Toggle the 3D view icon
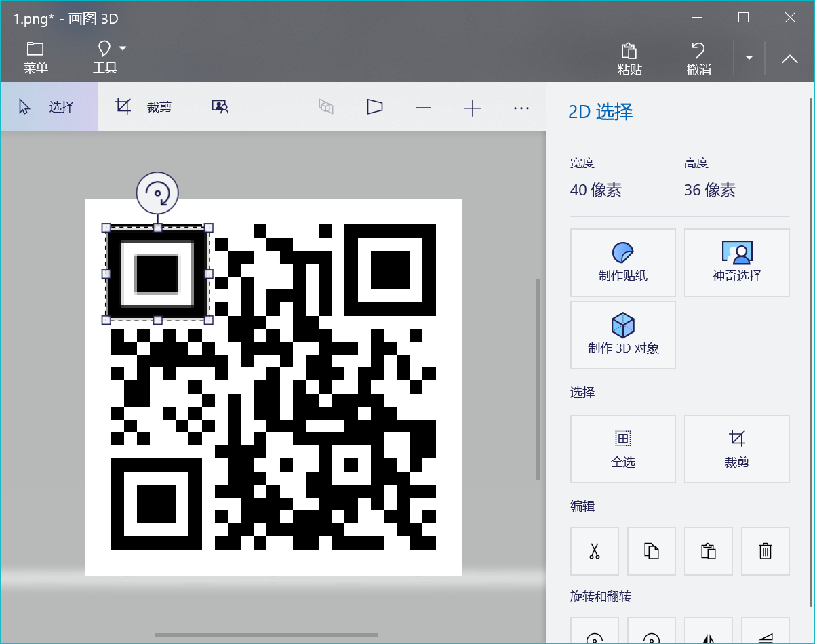Viewport: 815px width, 644px height. [x=326, y=107]
